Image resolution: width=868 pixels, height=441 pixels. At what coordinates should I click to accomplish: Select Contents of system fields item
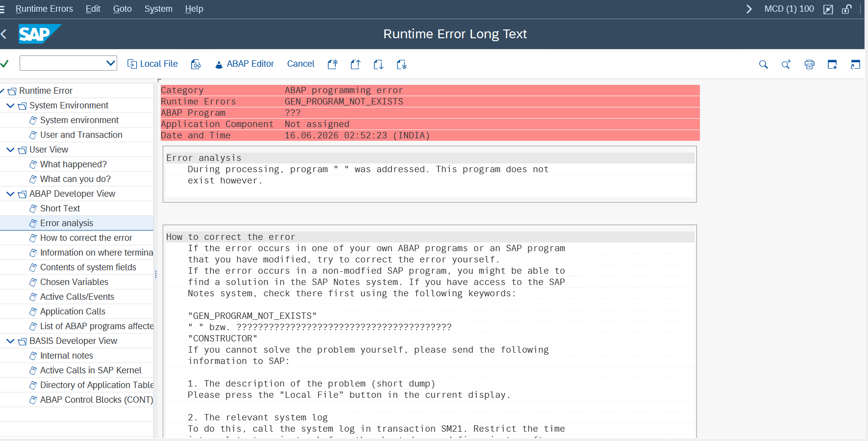pyautogui.click(x=88, y=267)
